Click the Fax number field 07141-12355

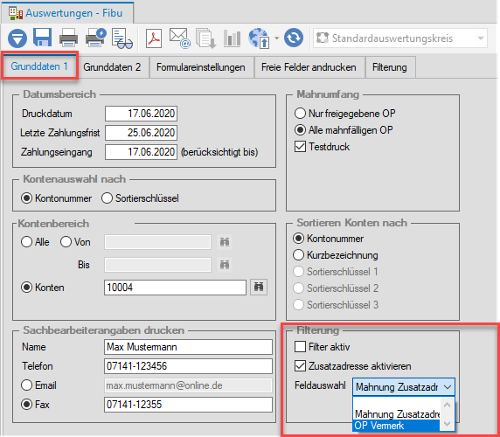click(x=188, y=405)
